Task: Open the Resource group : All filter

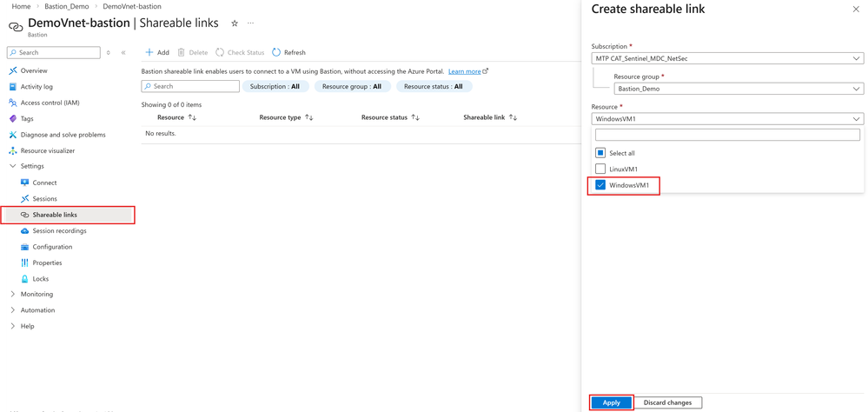Action: pos(353,86)
